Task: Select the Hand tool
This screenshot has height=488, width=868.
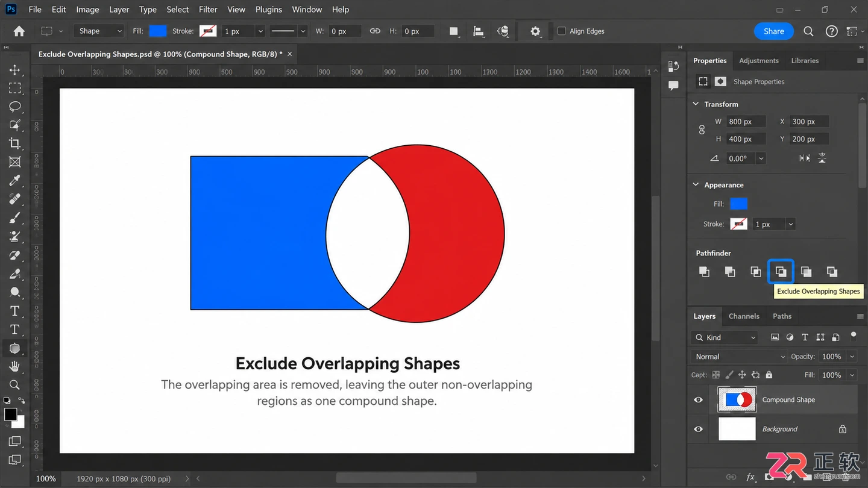Action: point(14,366)
